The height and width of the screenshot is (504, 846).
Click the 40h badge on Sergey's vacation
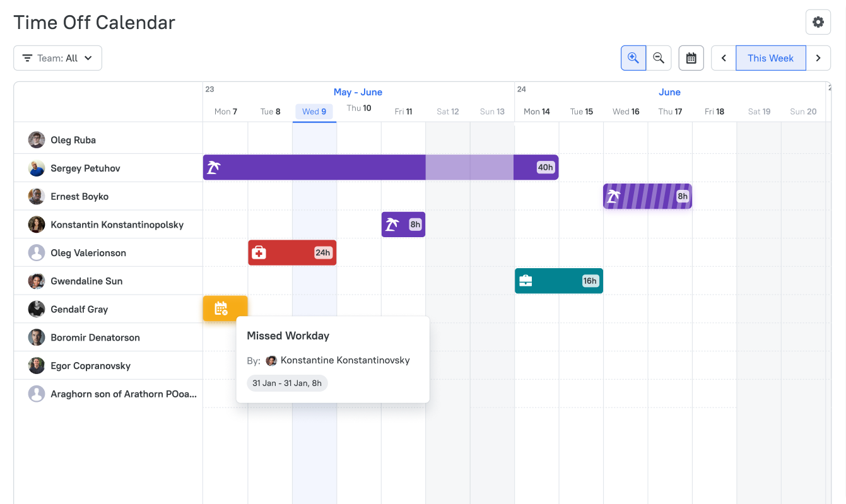[545, 167]
